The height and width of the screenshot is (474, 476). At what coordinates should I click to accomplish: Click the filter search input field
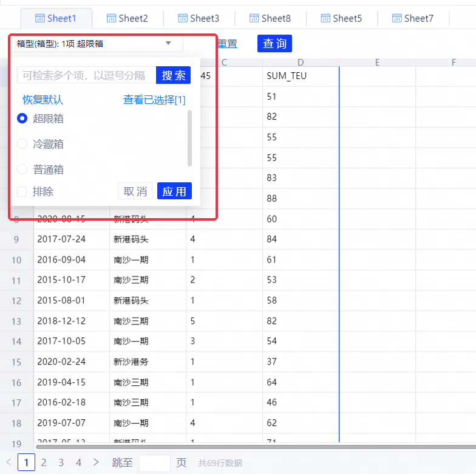pos(86,75)
